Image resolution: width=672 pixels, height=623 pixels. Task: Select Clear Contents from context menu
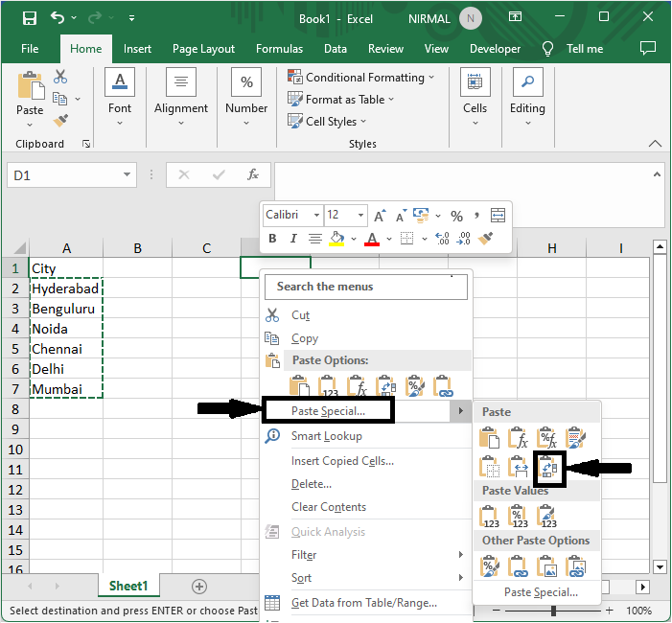(329, 507)
